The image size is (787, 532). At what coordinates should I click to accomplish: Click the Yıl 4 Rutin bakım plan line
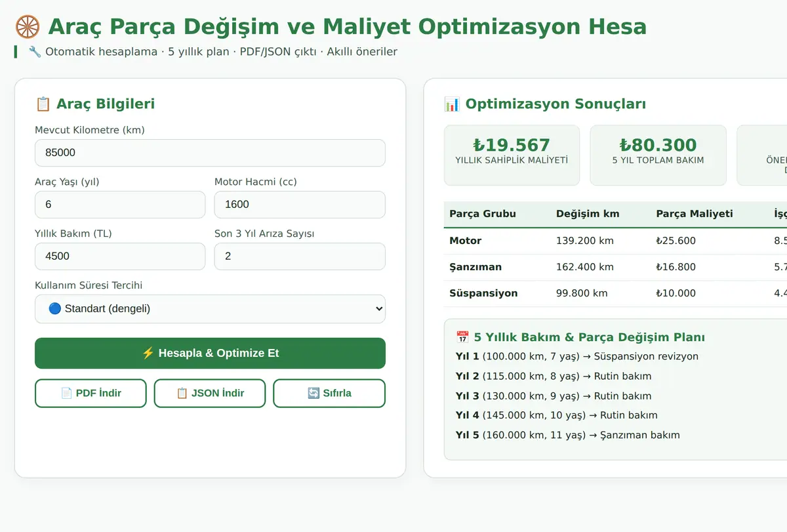tap(557, 415)
